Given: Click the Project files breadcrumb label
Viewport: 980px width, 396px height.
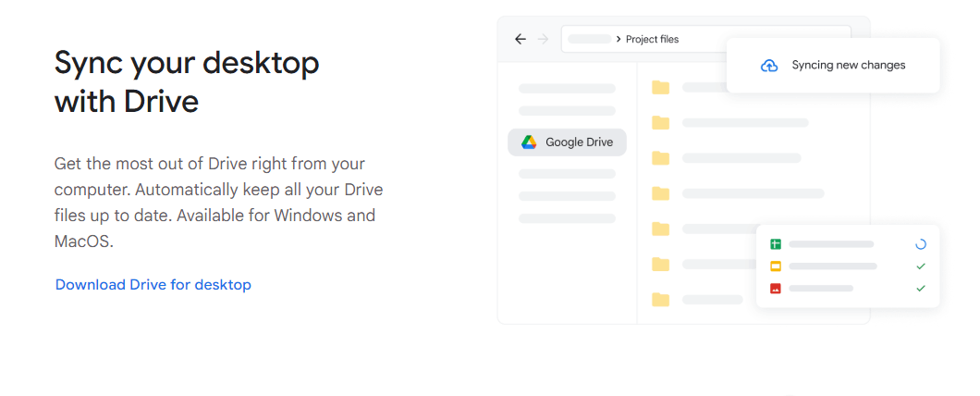Looking at the screenshot, I should coord(652,40).
